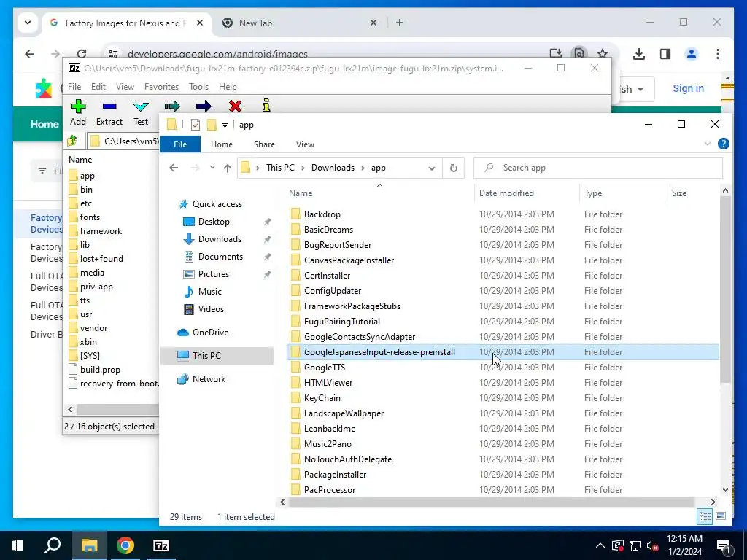Viewport: 747px width, 560px height.
Task: Expand breadcrumb arrow after This PC
Action: click(303, 168)
